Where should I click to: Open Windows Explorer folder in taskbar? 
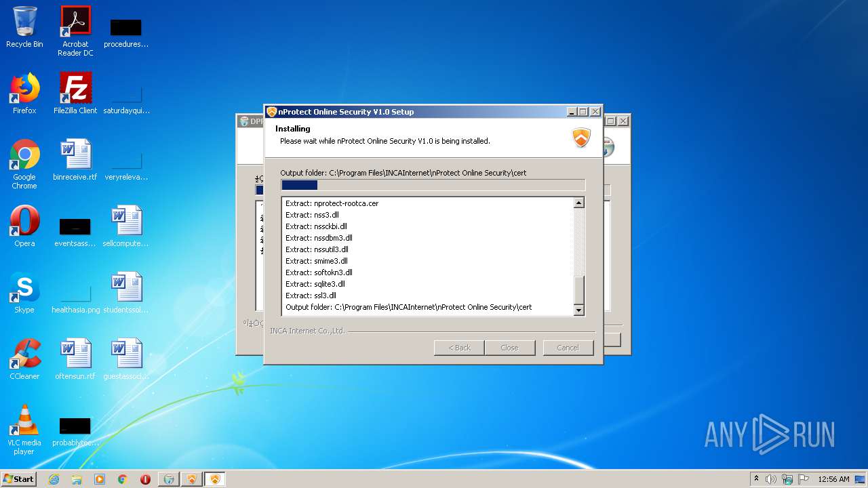click(77, 479)
